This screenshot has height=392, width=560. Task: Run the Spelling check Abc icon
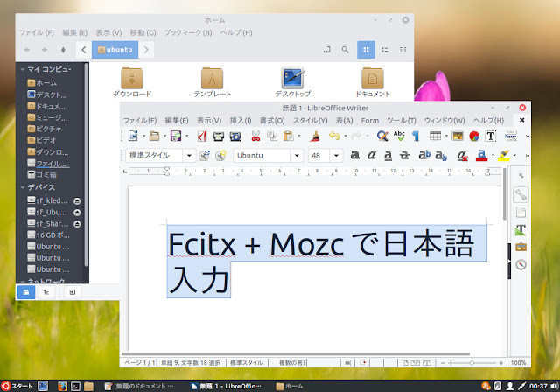(x=399, y=136)
